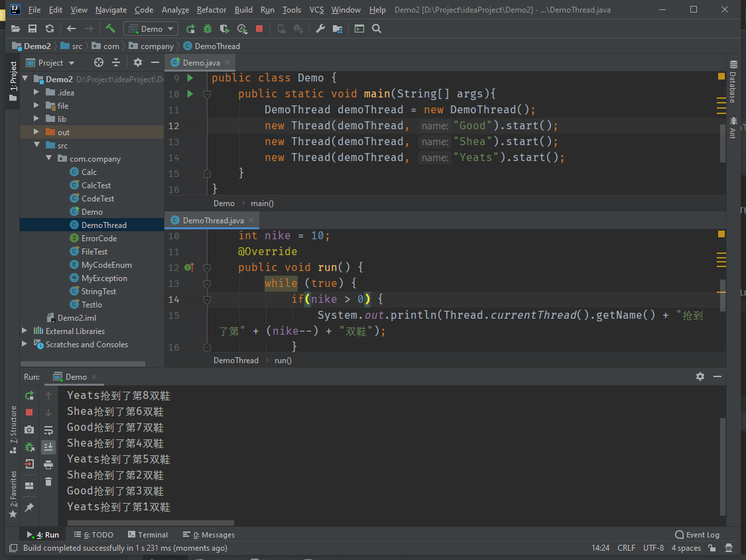Toggle the Ant side panel

point(733,127)
